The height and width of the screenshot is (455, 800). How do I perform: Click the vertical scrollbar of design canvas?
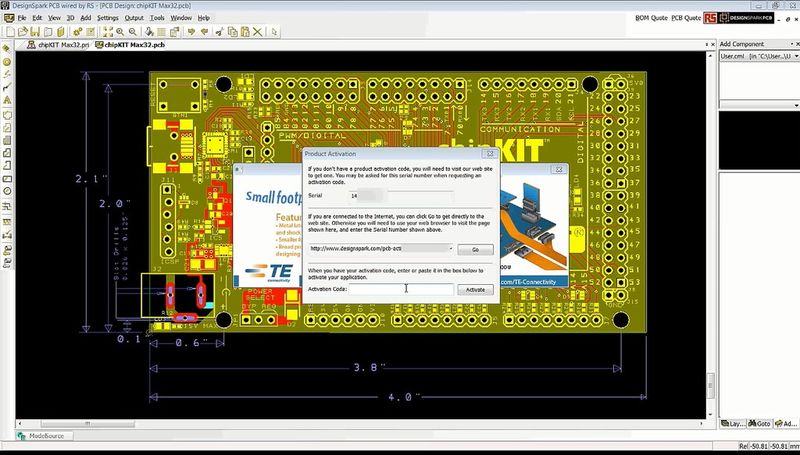(710, 385)
